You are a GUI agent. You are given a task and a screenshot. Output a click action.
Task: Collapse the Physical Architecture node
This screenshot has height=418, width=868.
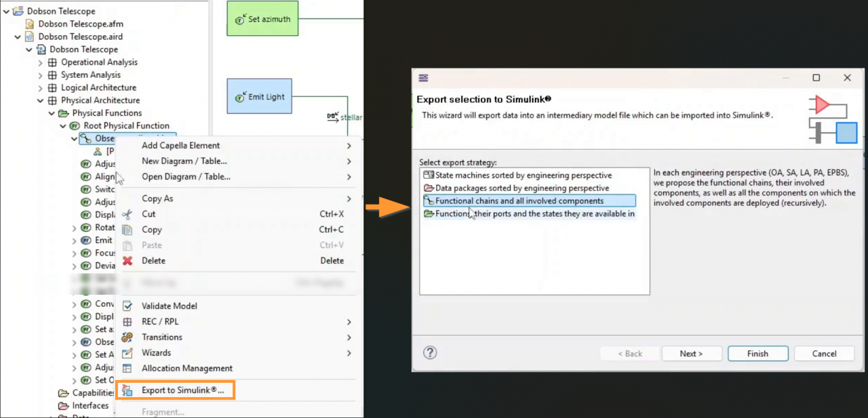pos(41,100)
